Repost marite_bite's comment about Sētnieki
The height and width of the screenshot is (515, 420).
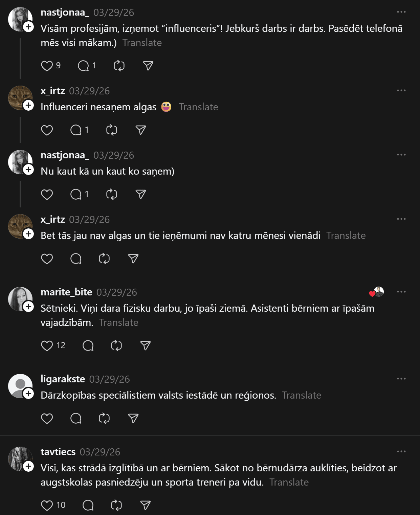click(116, 345)
